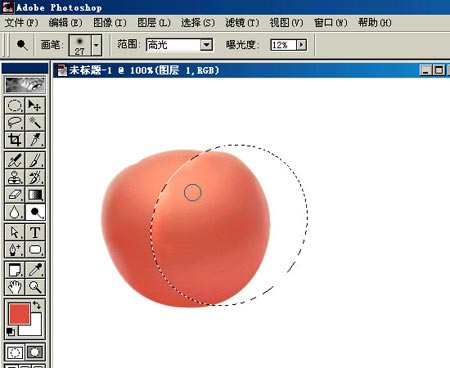Open the 范围 dropdown showing 高光
Screen dimensions: 450x368
tap(179, 45)
